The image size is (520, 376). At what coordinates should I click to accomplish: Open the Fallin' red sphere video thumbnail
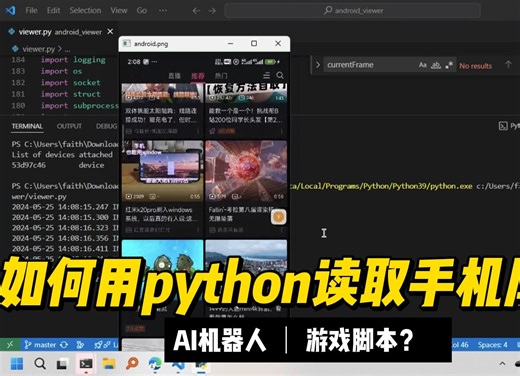246,171
